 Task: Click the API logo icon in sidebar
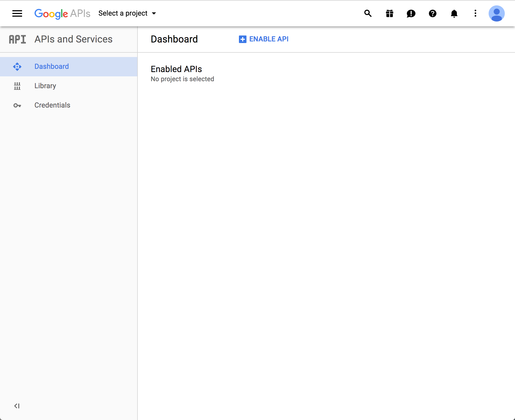(17, 39)
